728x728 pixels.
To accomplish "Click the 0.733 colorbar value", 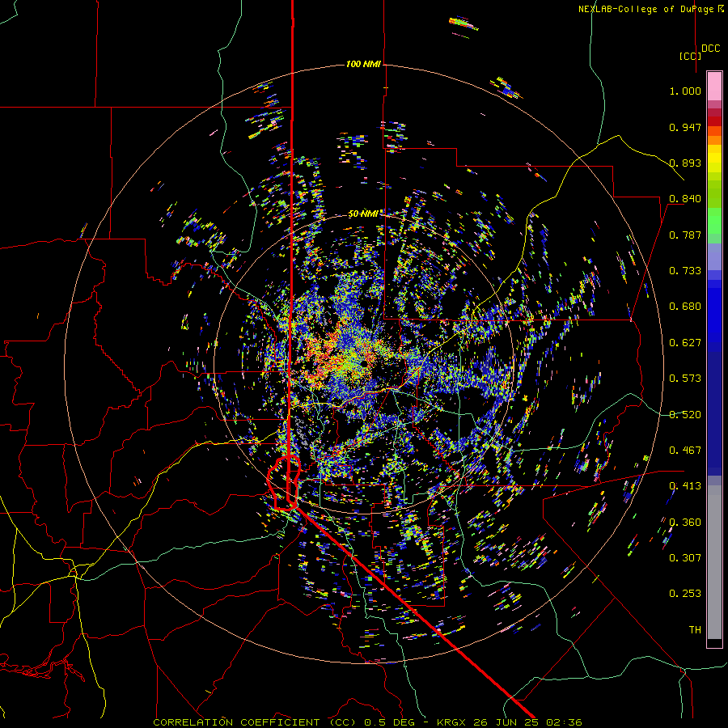I will tap(685, 271).
